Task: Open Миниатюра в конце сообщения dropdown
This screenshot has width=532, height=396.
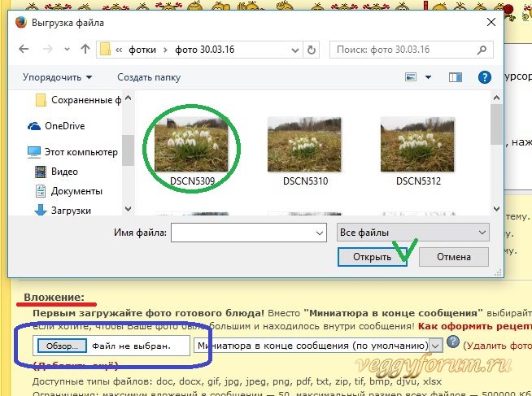Action: coord(318,346)
